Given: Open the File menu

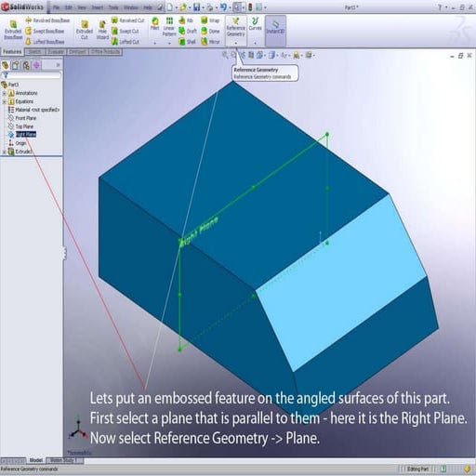Looking at the screenshot, I should (x=56, y=7).
